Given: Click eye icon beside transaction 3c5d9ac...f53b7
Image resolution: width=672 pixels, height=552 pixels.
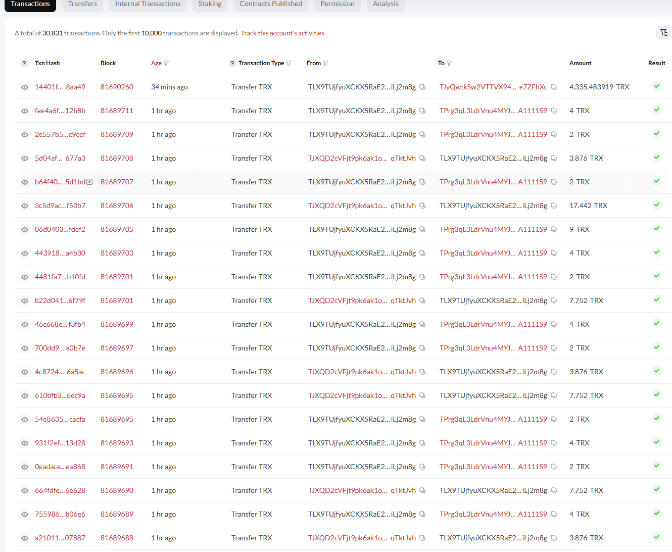Looking at the screenshot, I should coord(25,206).
